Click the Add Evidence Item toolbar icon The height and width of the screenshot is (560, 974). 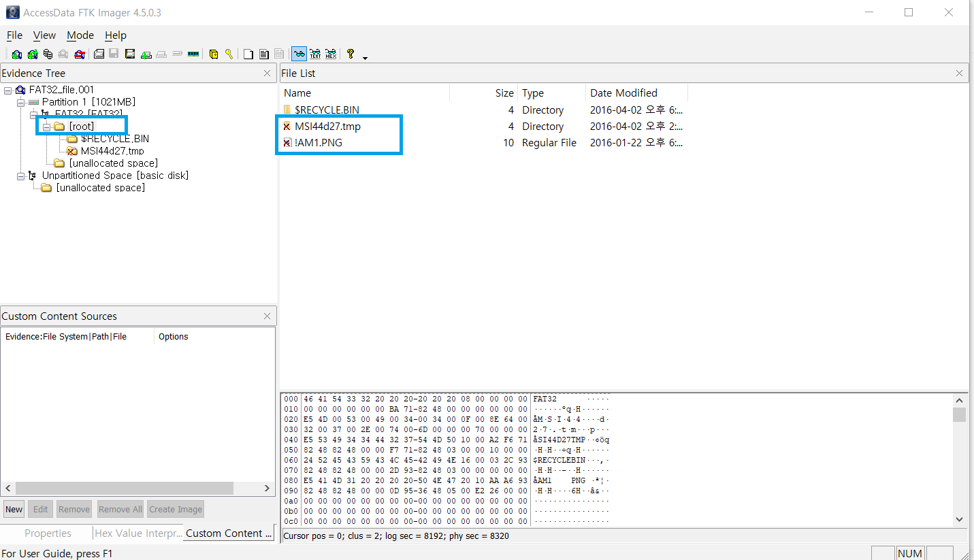(16, 54)
